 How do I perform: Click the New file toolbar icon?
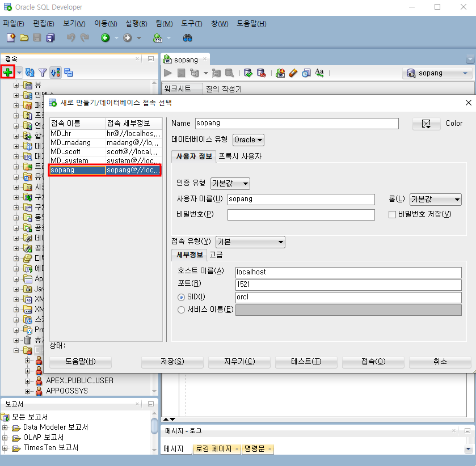coord(11,38)
